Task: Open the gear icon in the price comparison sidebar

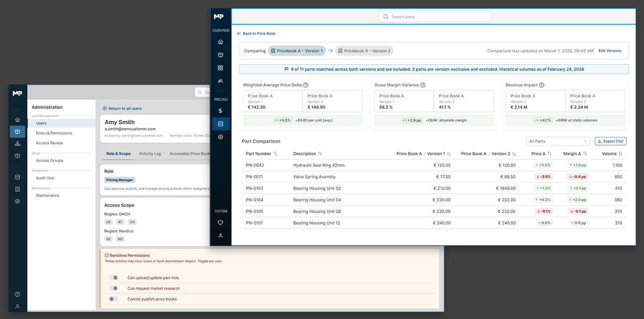Action: (221, 137)
